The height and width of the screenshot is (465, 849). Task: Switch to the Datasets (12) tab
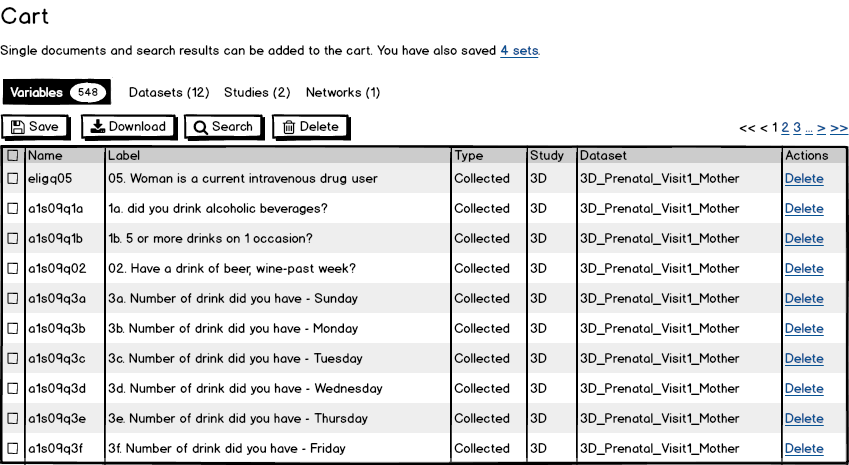169,93
